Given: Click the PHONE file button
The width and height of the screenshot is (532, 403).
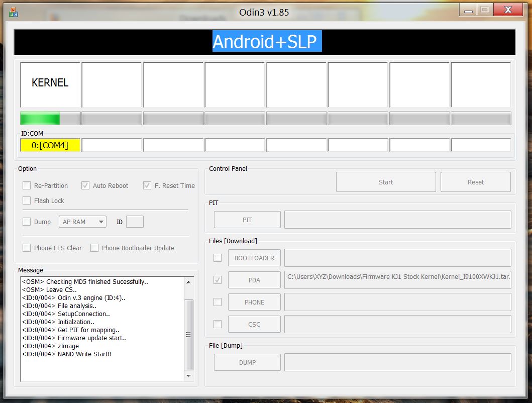Looking at the screenshot, I should click(254, 302).
